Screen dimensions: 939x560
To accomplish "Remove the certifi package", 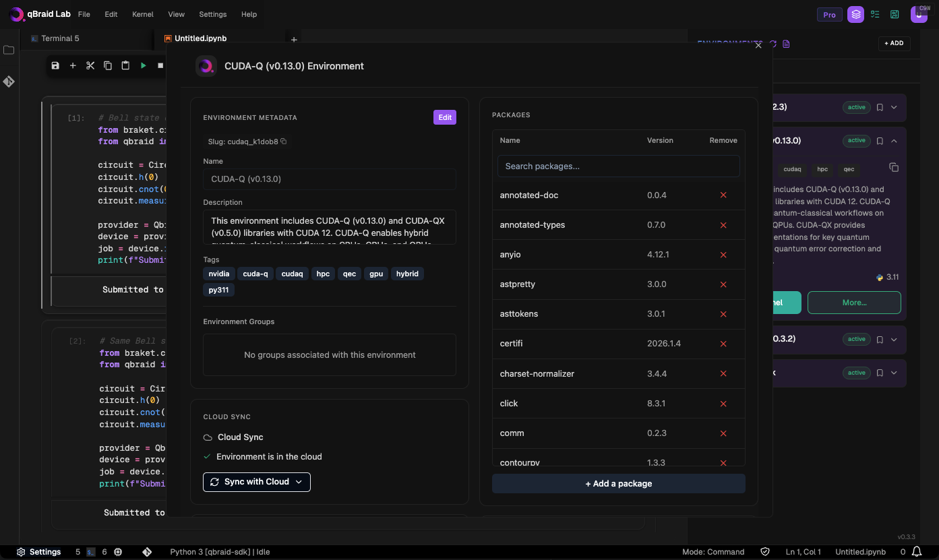I will pos(723,344).
